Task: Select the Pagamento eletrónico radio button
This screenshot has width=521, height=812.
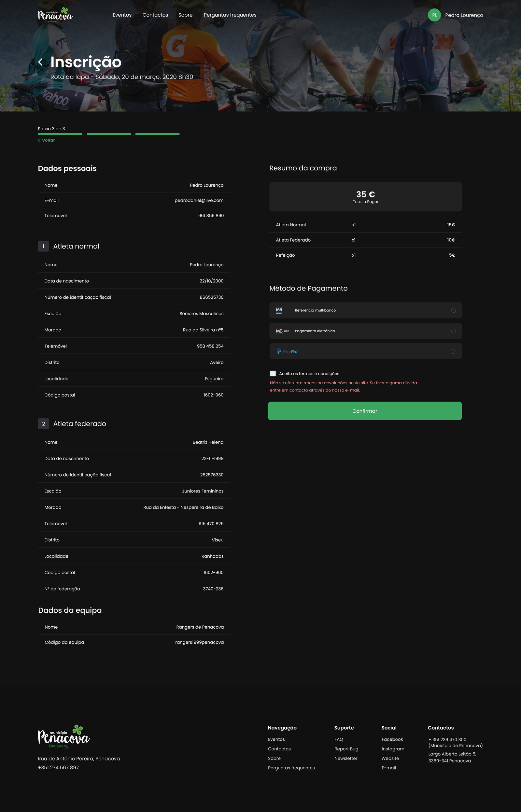Action: [453, 331]
